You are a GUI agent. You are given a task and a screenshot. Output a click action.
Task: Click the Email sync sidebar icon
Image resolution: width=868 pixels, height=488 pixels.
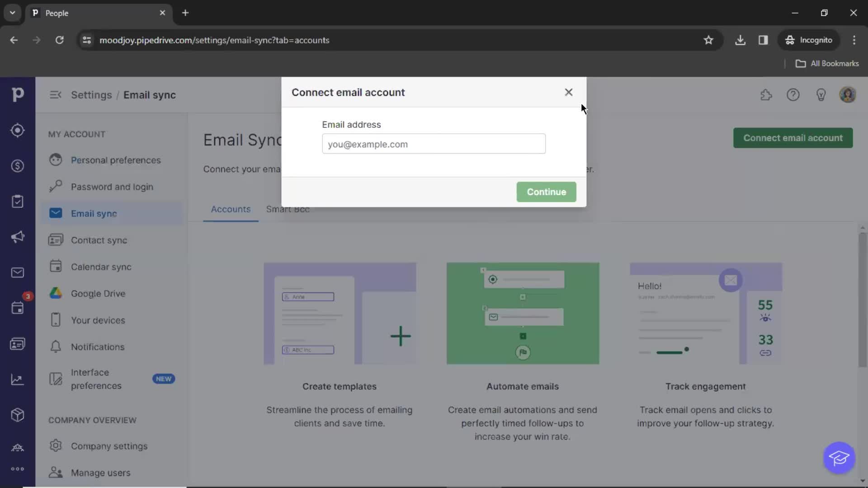tap(56, 213)
